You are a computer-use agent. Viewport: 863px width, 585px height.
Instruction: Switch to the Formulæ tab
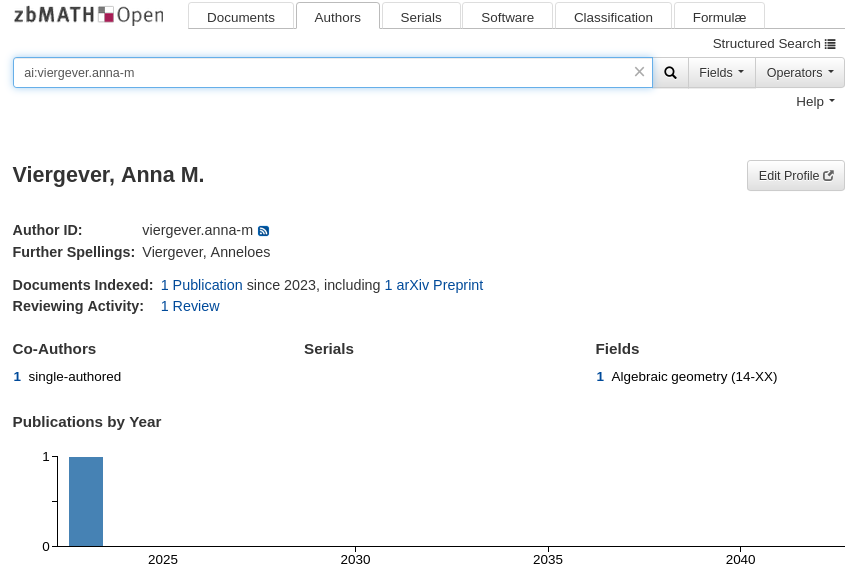click(x=719, y=17)
